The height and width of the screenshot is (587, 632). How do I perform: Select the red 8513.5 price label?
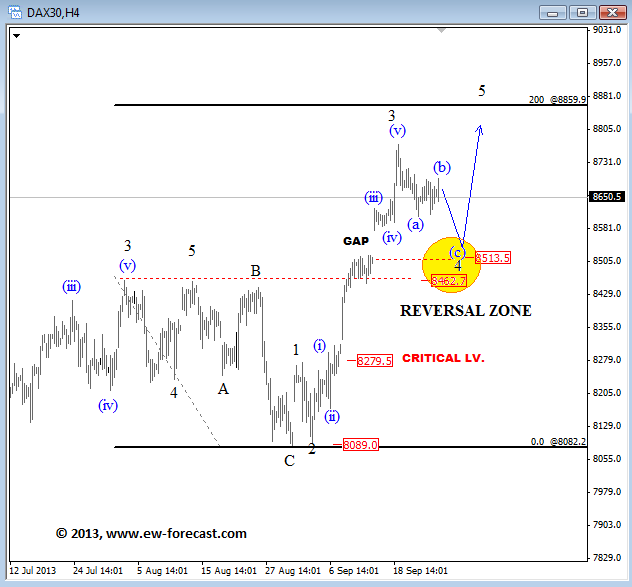coord(493,258)
